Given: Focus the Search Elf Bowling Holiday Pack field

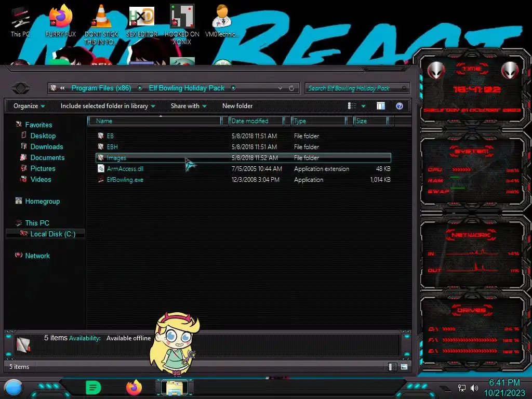Looking at the screenshot, I should (357, 88).
